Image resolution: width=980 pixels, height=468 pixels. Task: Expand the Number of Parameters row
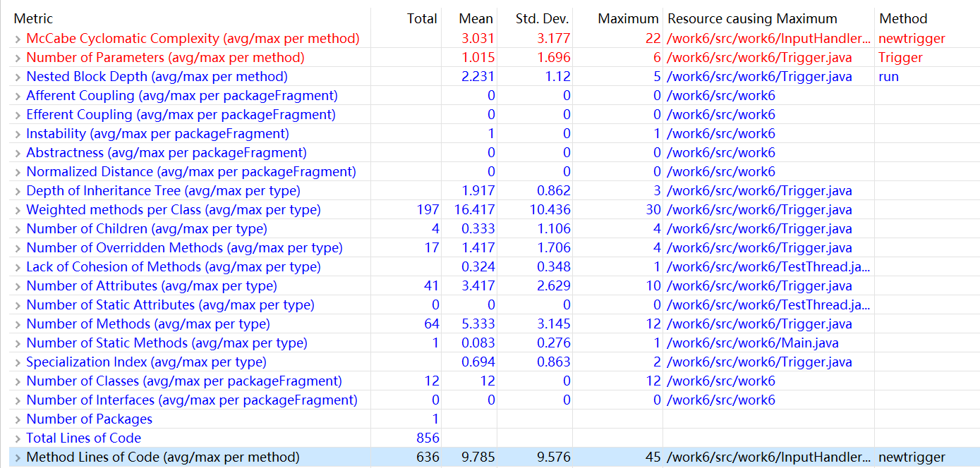point(18,58)
